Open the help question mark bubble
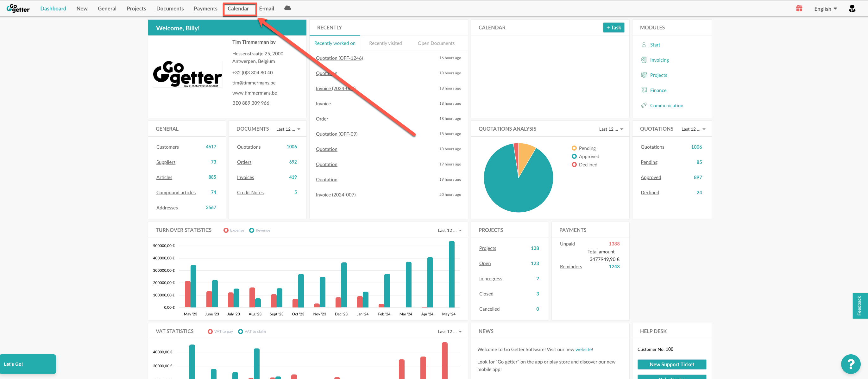Viewport: 868px width, 379px height. tap(851, 364)
